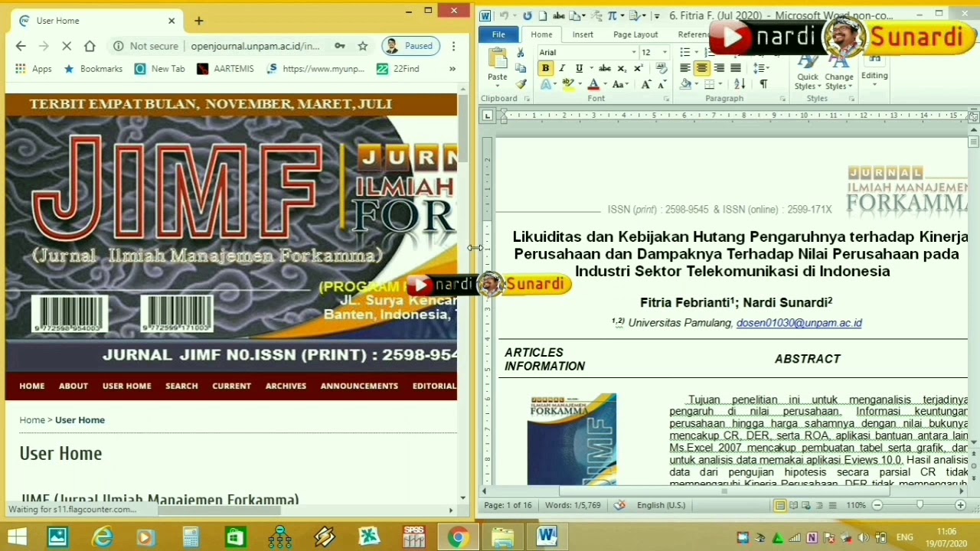The width and height of the screenshot is (980, 551).
Task: Click zoom out minus in Word status bar
Action: point(877,505)
